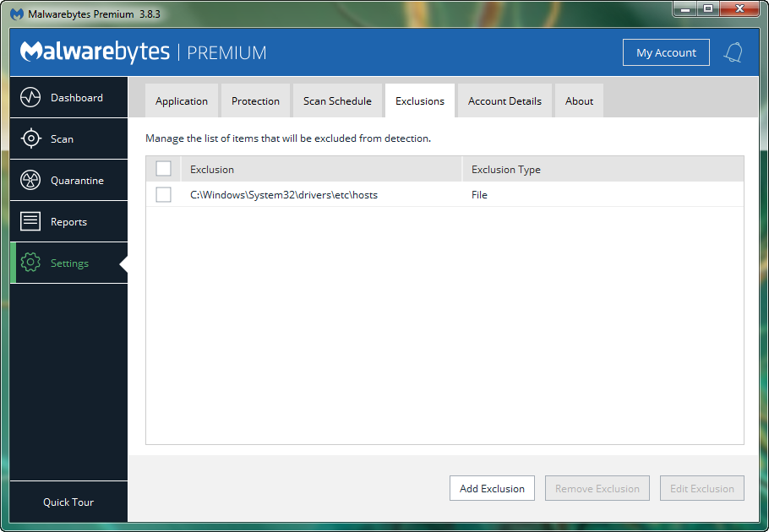Close the Malwarebytes window
The image size is (769, 532).
[x=740, y=8]
